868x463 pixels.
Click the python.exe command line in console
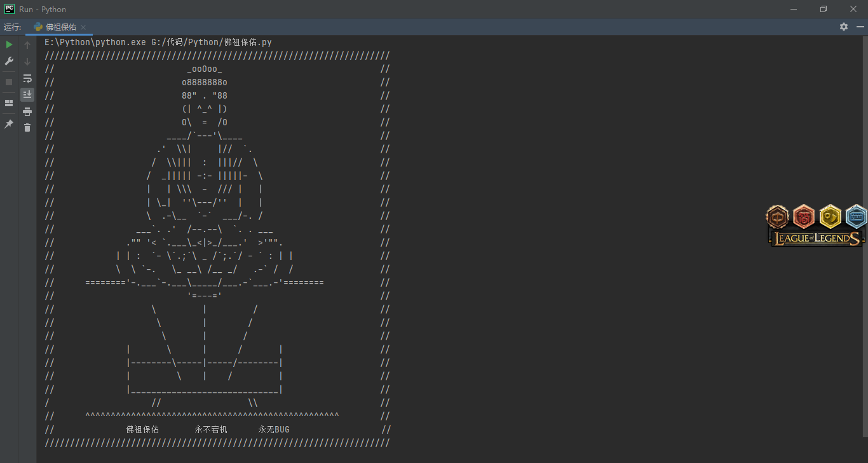point(158,42)
